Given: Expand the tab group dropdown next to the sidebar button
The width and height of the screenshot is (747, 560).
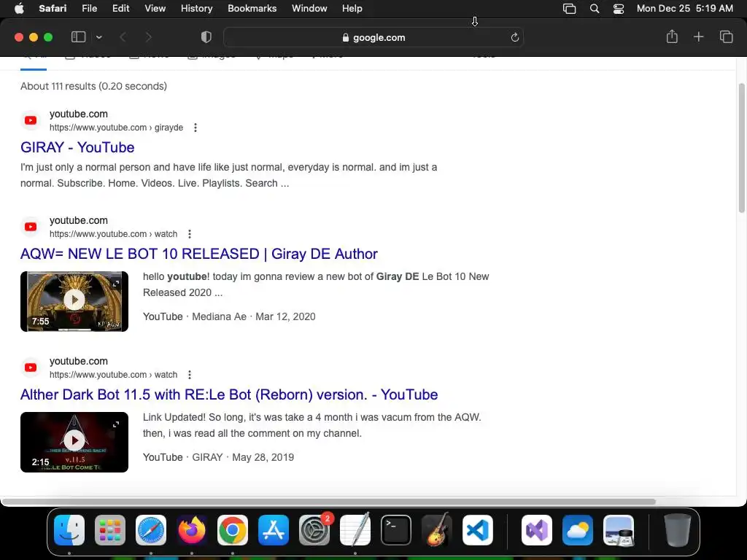Looking at the screenshot, I should point(98,37).
